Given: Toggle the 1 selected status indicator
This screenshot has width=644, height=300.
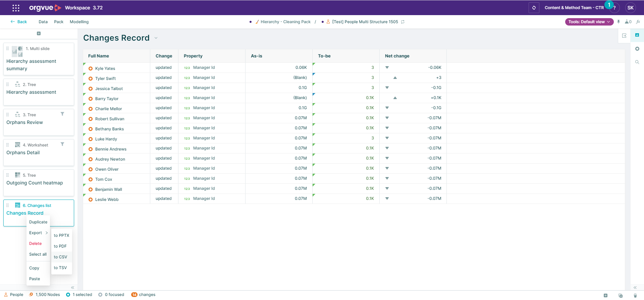Looking at the screenshot, I should point(79,295).
